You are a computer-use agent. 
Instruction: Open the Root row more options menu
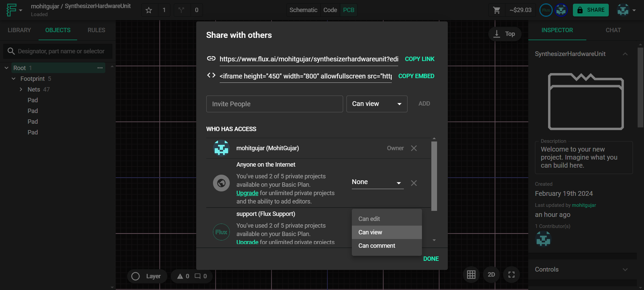point(100,68)
